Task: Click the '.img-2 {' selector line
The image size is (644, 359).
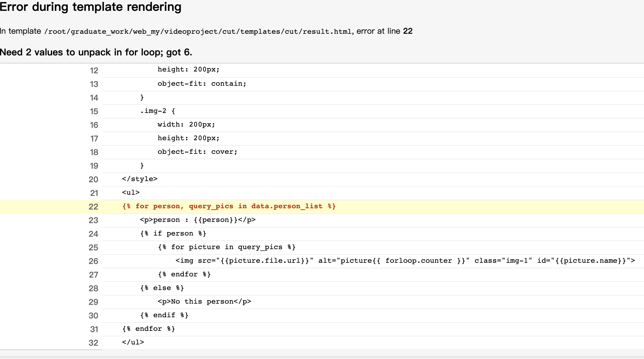Action: (x=157, y=111)
